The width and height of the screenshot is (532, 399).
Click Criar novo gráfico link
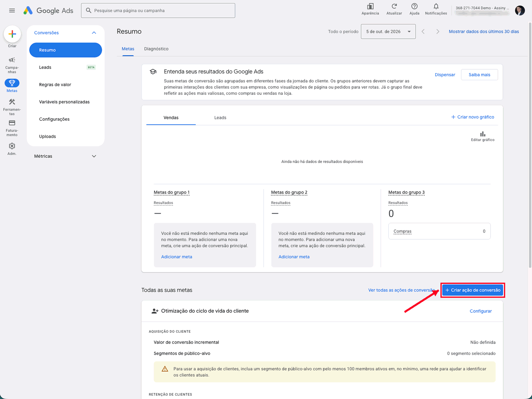tap(472, 117)
